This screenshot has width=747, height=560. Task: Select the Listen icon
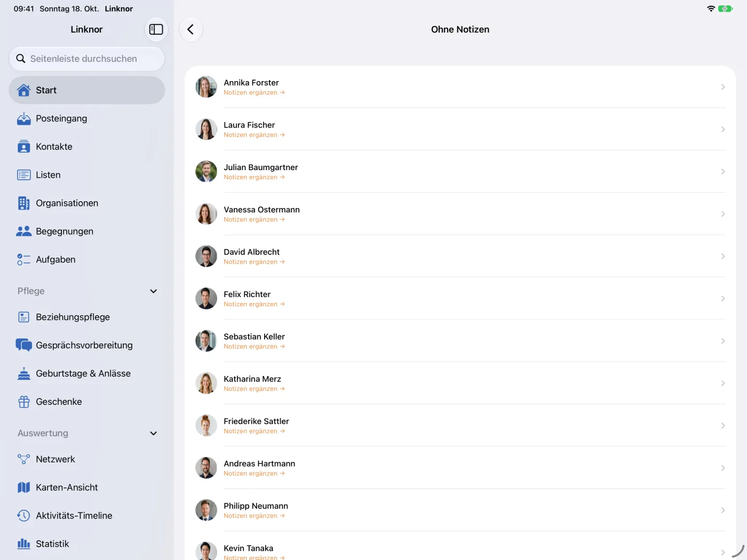24,175
